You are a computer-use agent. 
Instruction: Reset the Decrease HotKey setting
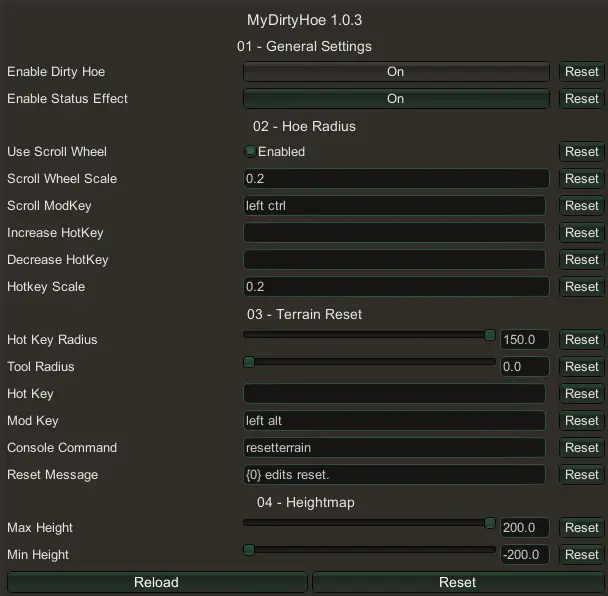(x=581, y=259)
